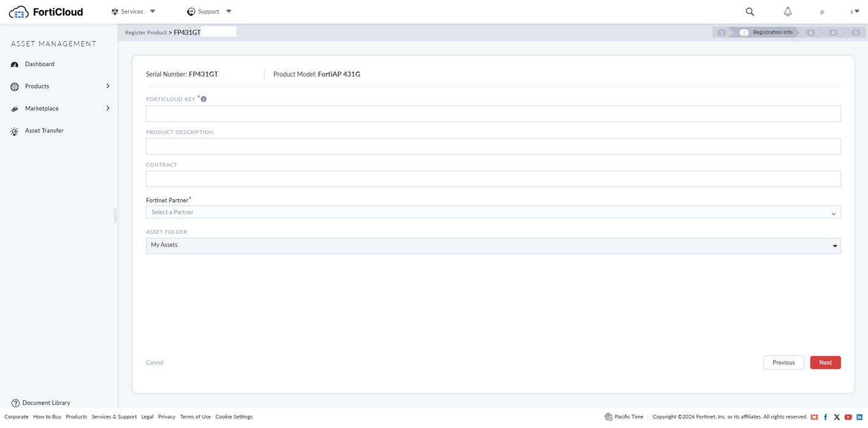
Task: Click the Serial Number FP431GT text
Action: [x=182, y=74]
